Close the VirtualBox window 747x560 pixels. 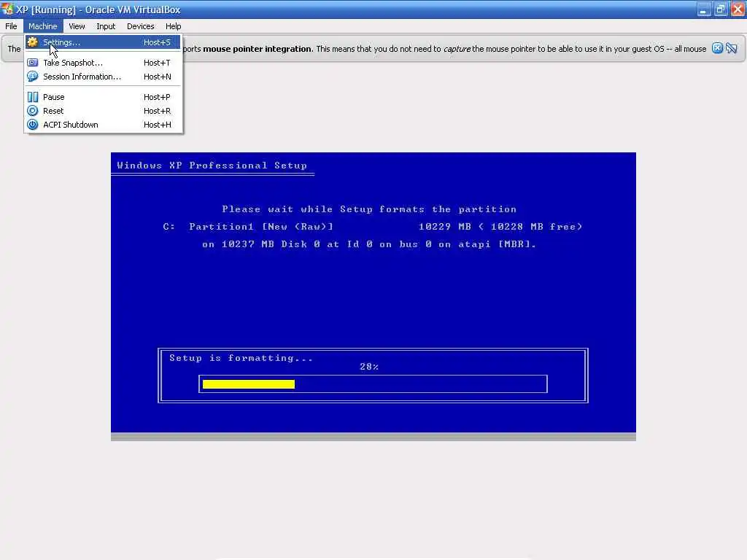coord(738,9)
